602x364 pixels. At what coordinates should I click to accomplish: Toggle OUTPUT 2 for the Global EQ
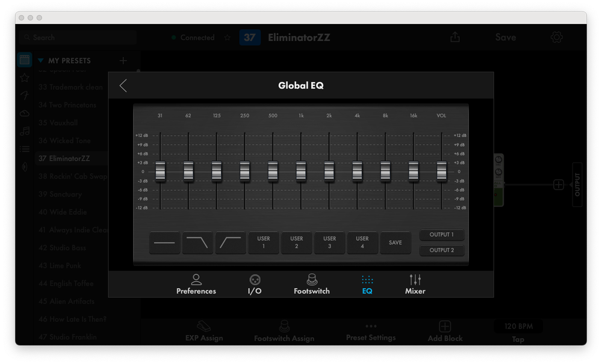(441, 250)
